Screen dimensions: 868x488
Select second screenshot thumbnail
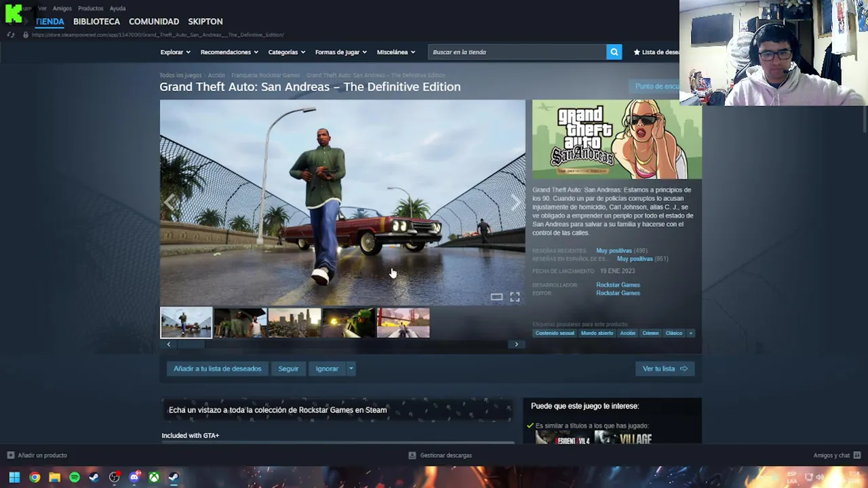(240, 323)
